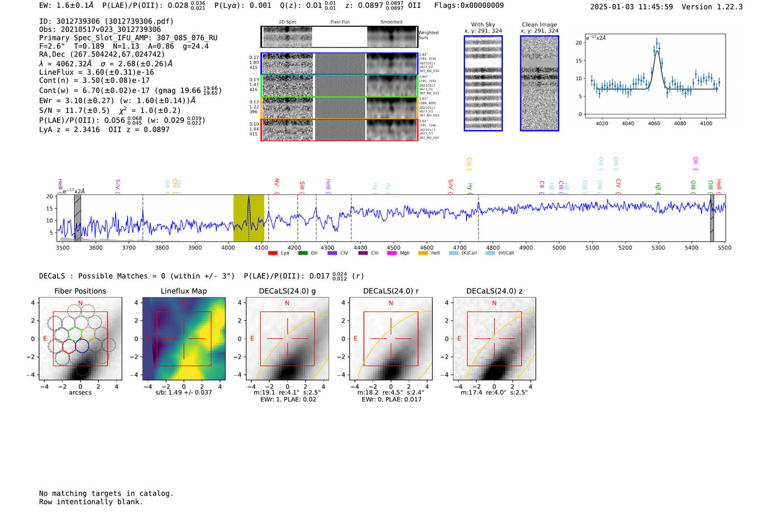Screen dimensions: 782x532
Task: Click the blue fiber circle in Fiber Positions
Action: click(82, 346)
